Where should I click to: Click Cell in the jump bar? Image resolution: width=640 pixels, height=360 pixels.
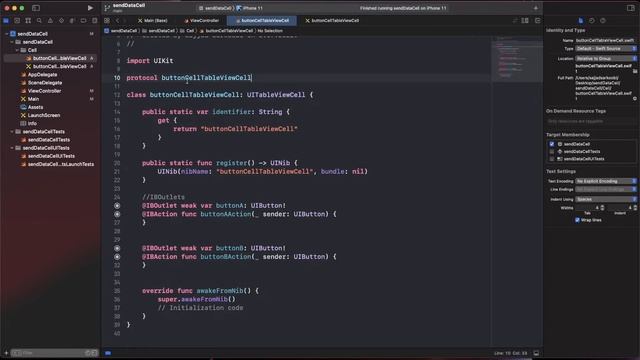(188, 31)
